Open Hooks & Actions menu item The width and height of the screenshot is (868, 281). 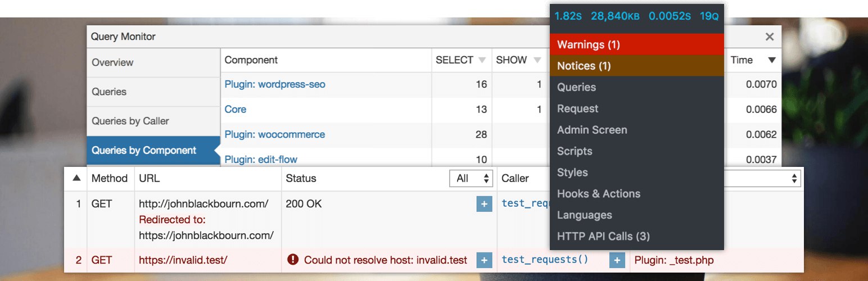[x=636, y=194]
